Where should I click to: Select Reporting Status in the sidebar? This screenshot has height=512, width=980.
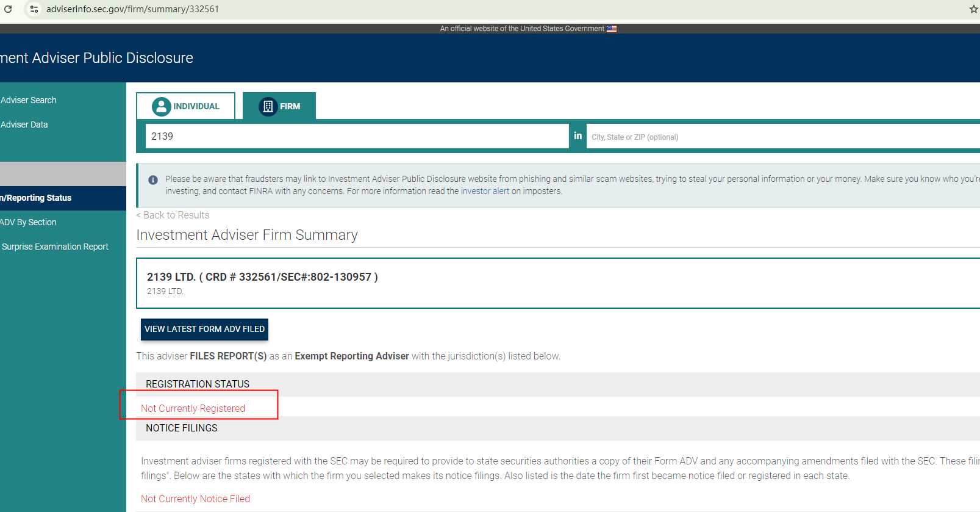63,198
